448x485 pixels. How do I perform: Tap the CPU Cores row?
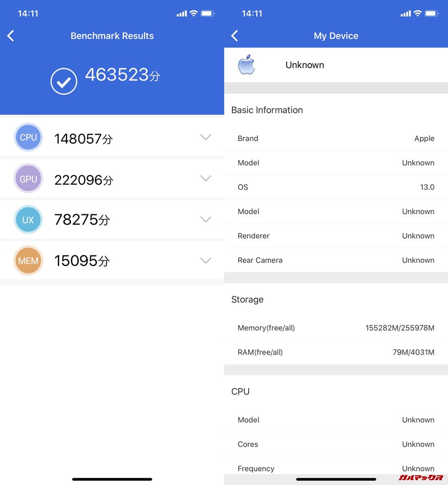336,444
